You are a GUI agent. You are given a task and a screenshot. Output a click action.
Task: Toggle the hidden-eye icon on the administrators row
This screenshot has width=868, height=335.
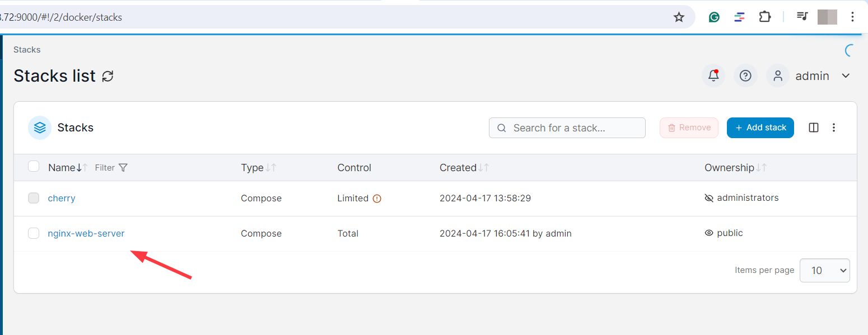(709, 197)
